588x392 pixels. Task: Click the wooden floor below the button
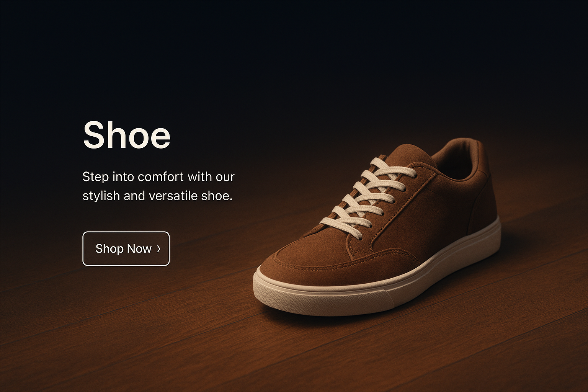(126, 325)
